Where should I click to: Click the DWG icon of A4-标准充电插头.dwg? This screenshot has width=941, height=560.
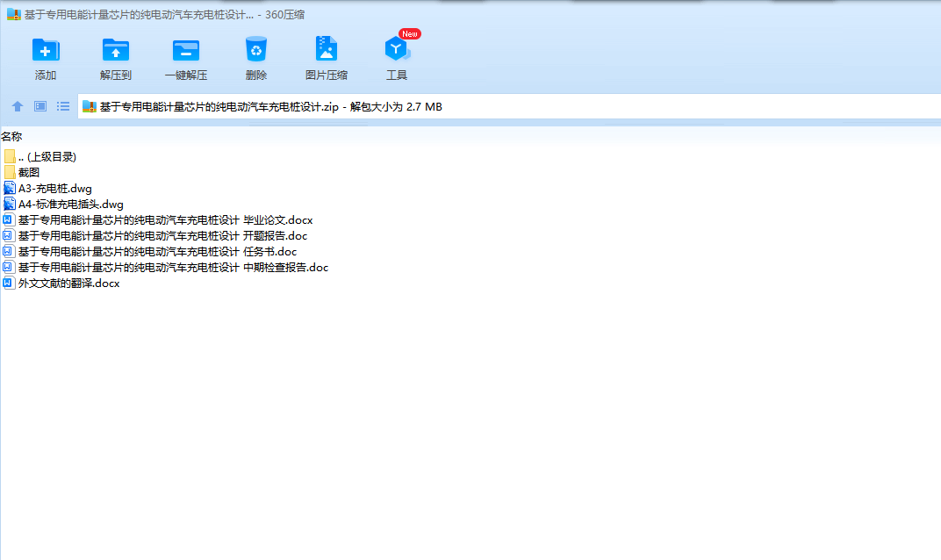[9, 204]
